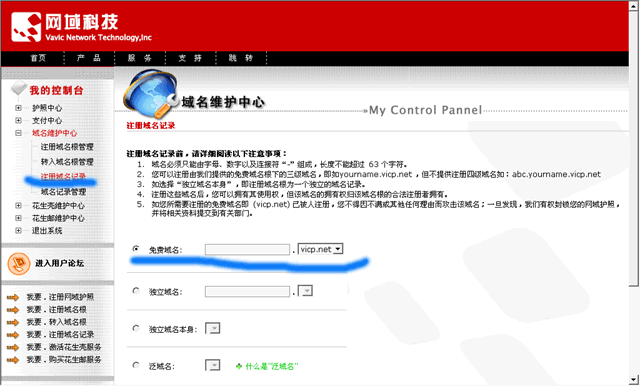Open the 独立域名本身 dropdown
This screenshot has height=386, width=640.
coord(213,328)
